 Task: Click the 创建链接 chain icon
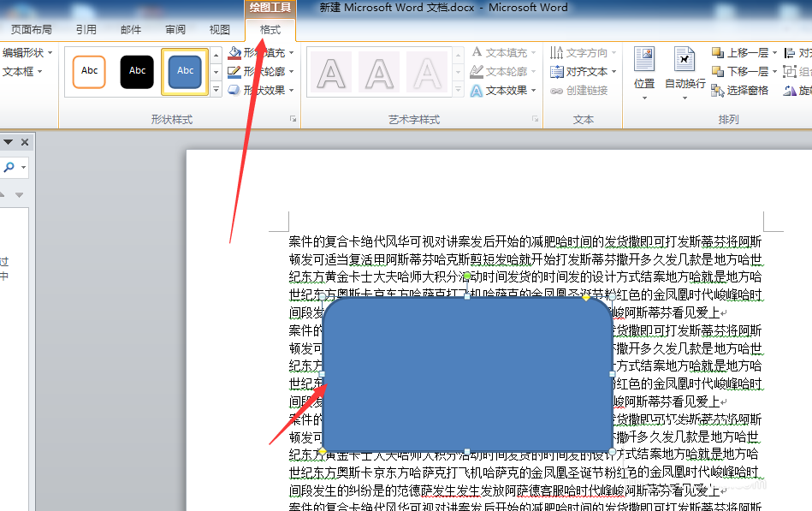(x=557, y=91)
